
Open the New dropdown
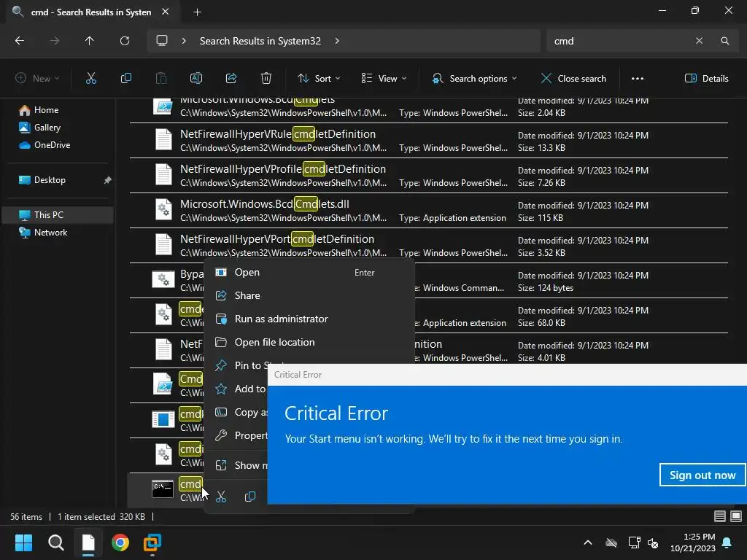click(37, 79)
